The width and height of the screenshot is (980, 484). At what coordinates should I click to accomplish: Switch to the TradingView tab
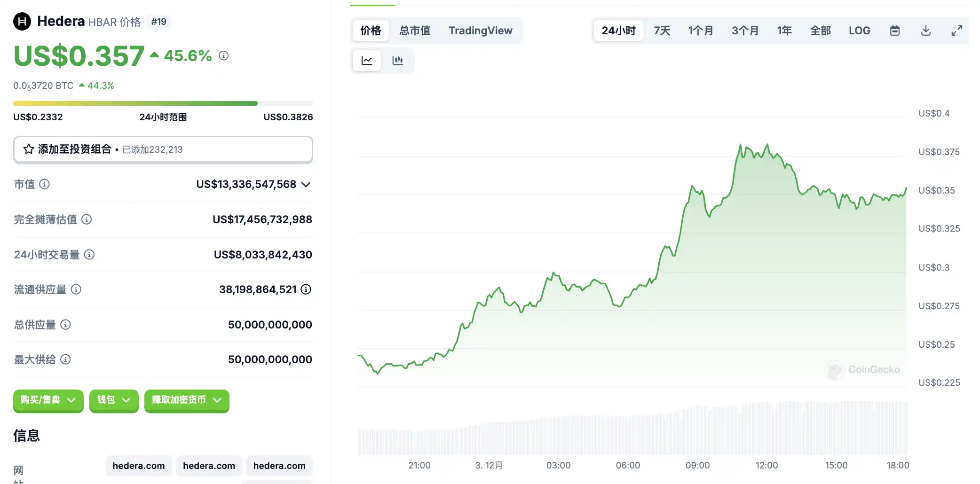click(480, 31)
